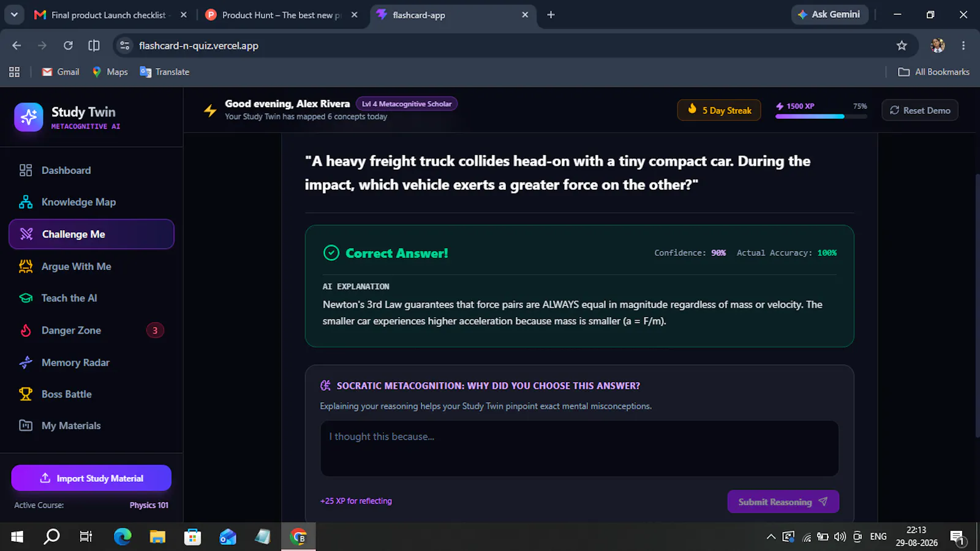Open Teach the AI mode
The height and width of the screenshot is (551, 980).
click(91, 298)
